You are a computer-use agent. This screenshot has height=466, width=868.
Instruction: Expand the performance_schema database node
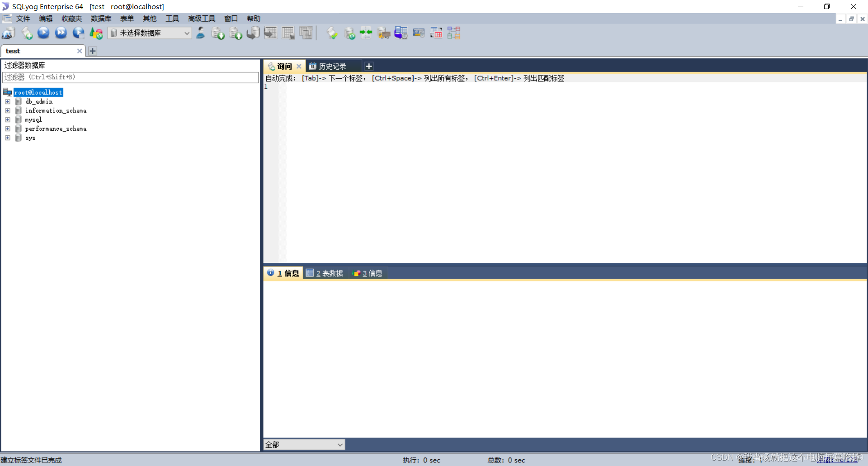tap(8, 128)
